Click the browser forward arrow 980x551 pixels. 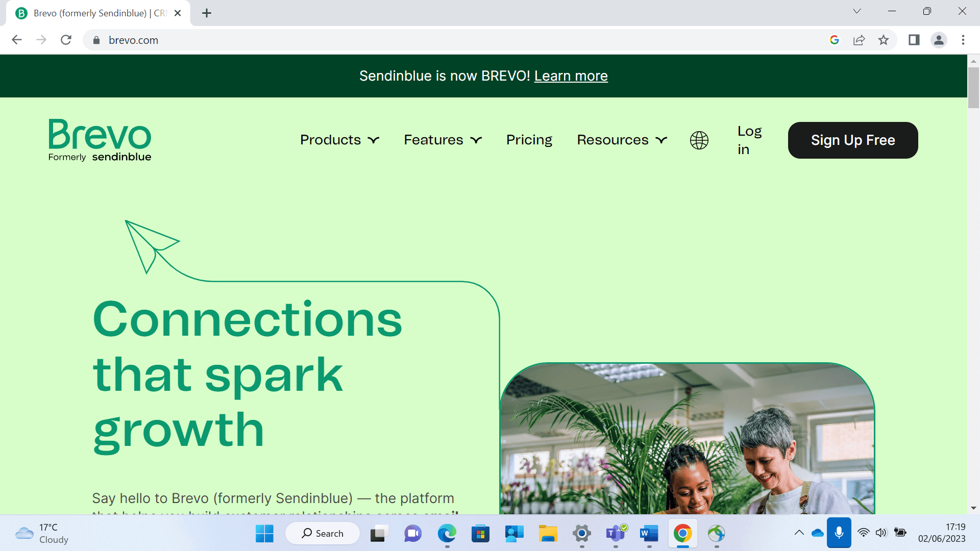(41, 40)
